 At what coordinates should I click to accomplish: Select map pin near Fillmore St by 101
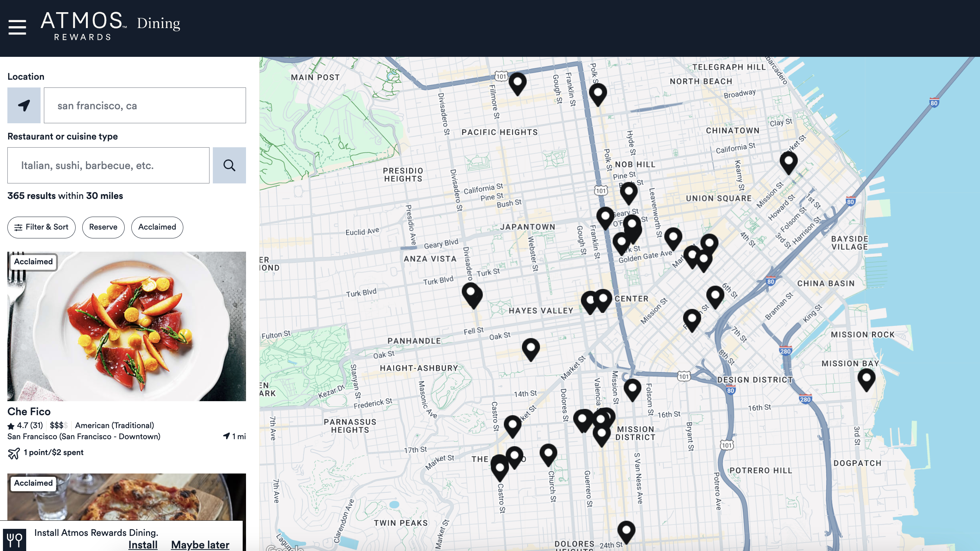point(517,84)
